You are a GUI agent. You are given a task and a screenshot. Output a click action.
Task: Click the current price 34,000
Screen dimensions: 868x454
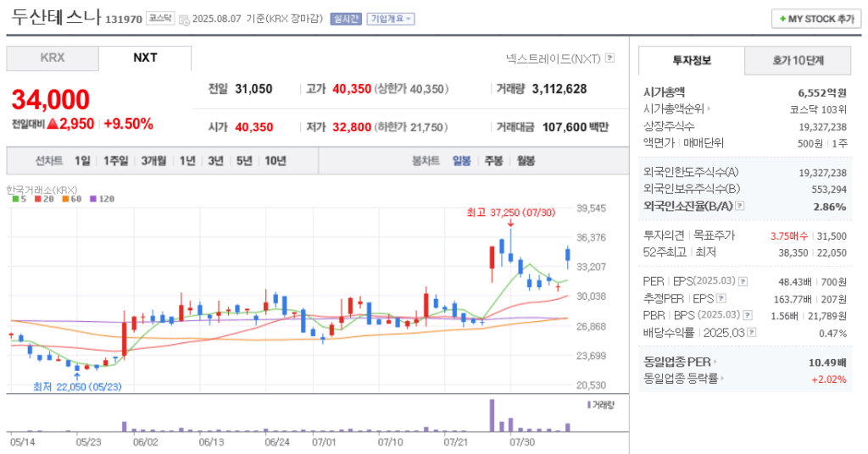[x=50, y=100]
